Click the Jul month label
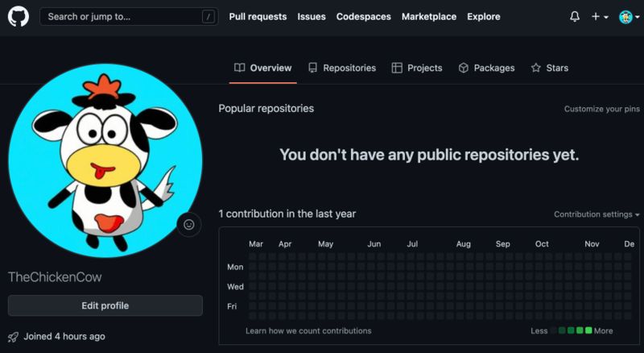This screenshot has height=353, width=644. (412, 244)
